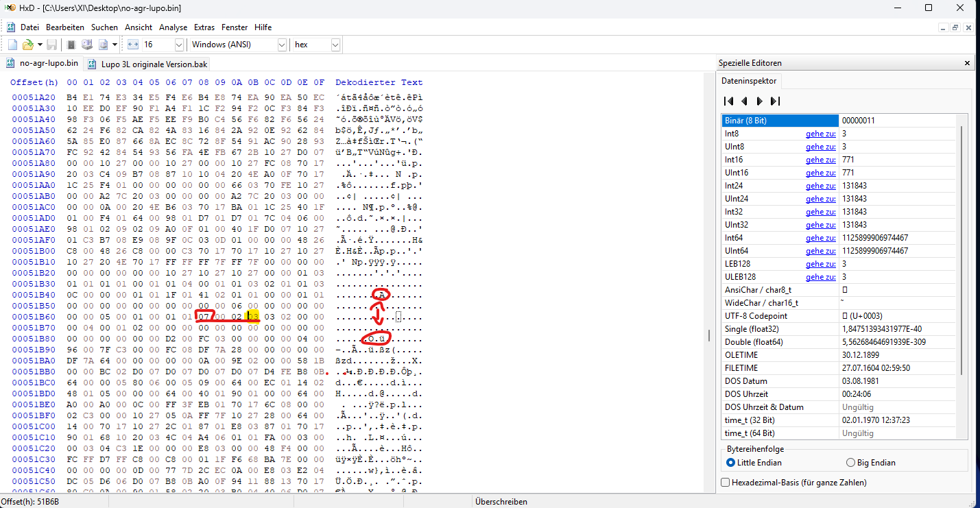The height and width of the screenshot is (508, 980).
Task: Click the Open disk drive icon
Action: (87, 45)
